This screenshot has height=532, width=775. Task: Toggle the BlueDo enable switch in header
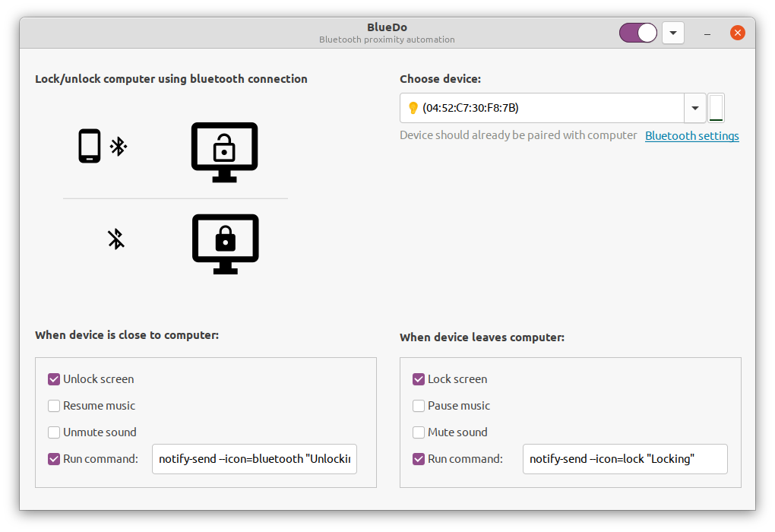638,33
